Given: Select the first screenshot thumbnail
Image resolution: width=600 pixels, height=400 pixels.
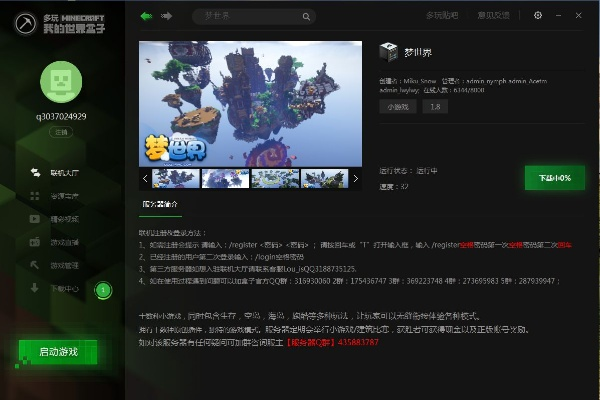Looking at the screenshot, I should click(176, 178).
